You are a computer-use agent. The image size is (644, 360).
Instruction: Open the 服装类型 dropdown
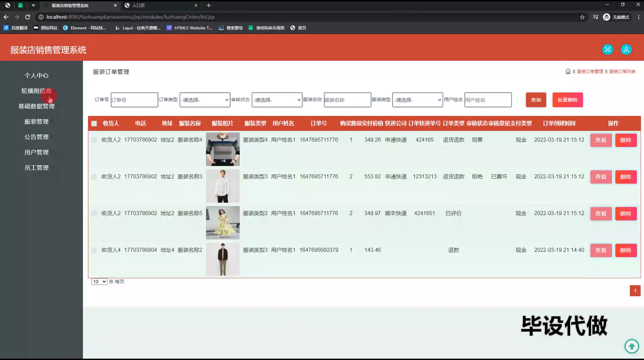tap(418, 100)
